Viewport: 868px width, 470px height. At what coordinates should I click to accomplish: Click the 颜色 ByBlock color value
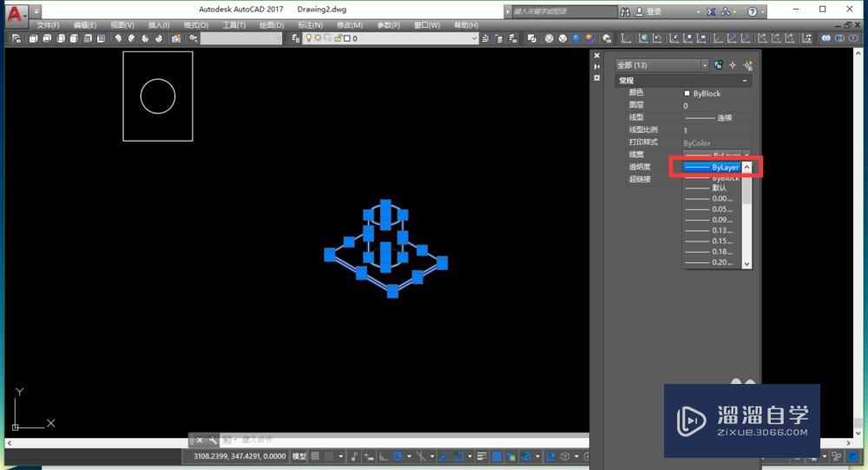pyautogui.click(x=717, y=94)
